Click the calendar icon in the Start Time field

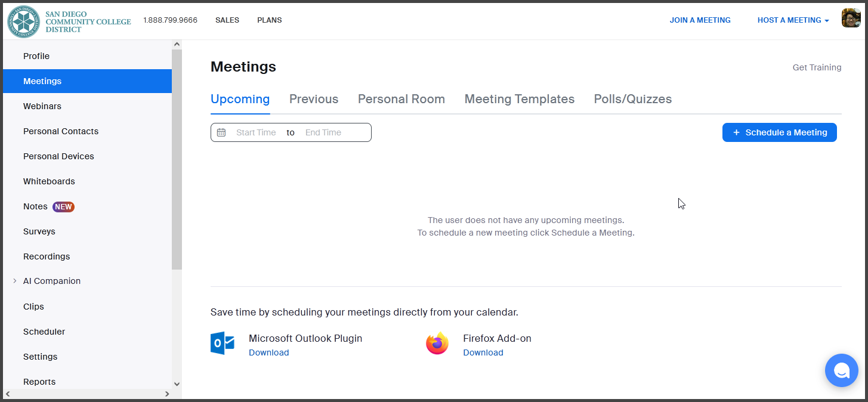(221, 132)
